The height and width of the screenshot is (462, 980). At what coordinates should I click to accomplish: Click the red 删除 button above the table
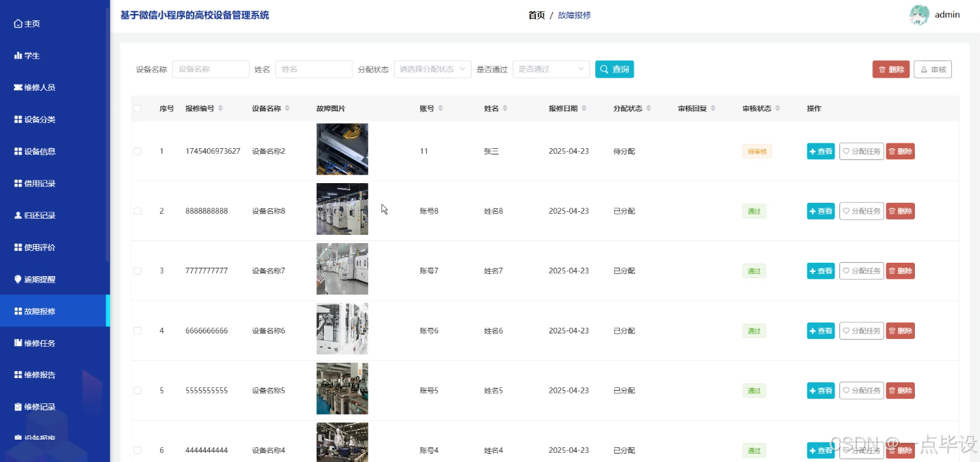(890, 69)
